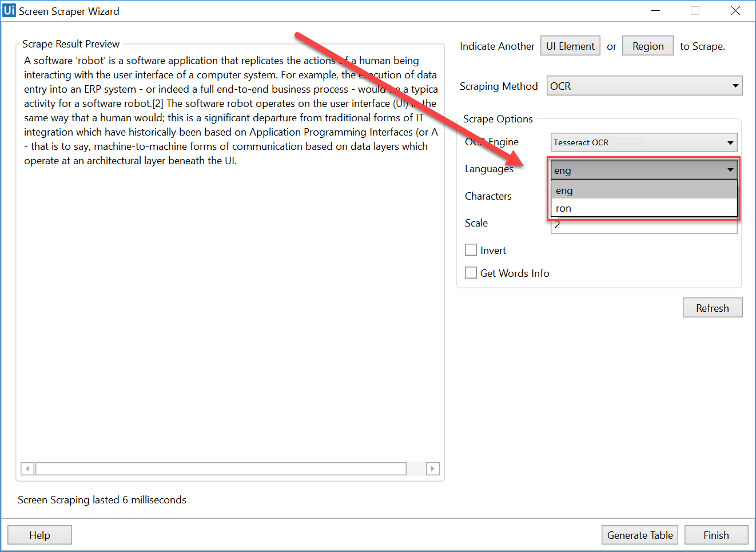This screenshot has height=552, width=756.
Task: Click the left scroll arrow in preview
Action: 27,468
